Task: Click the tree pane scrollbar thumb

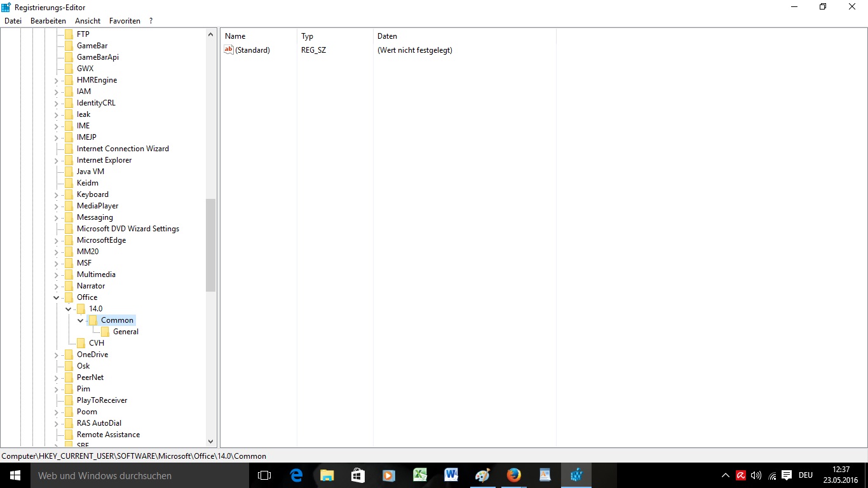Action: click(211, 245)
